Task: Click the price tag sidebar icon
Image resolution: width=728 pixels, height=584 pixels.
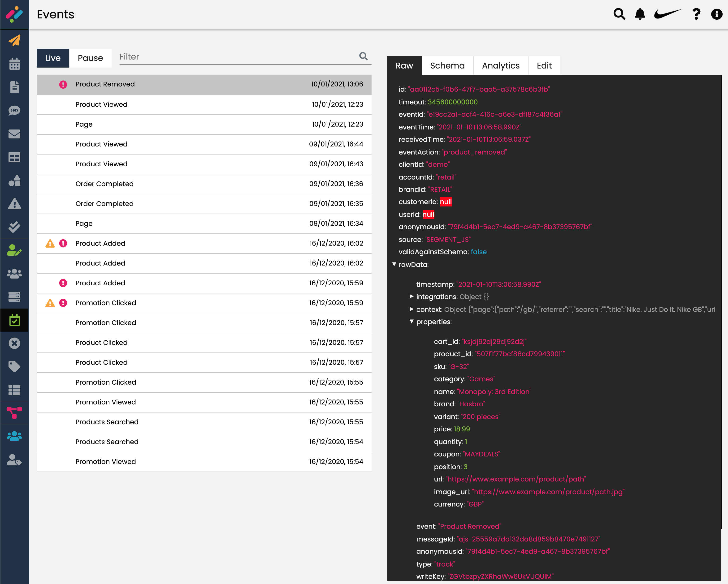Action: coord(14,367)
